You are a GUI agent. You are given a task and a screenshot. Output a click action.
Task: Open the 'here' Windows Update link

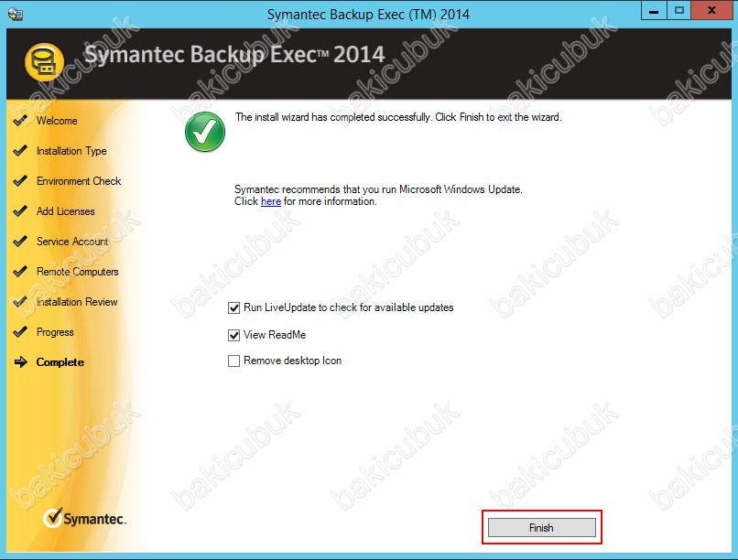[x=271, y=201]
